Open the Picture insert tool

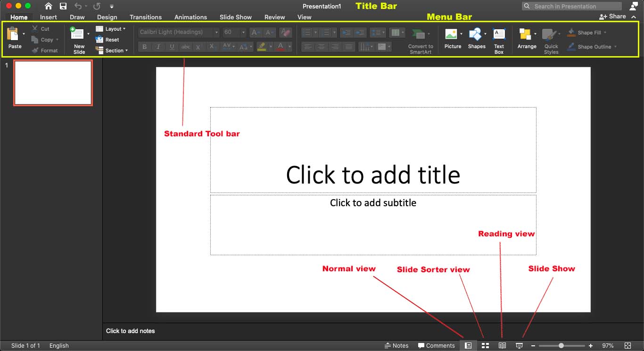point(451,35)
